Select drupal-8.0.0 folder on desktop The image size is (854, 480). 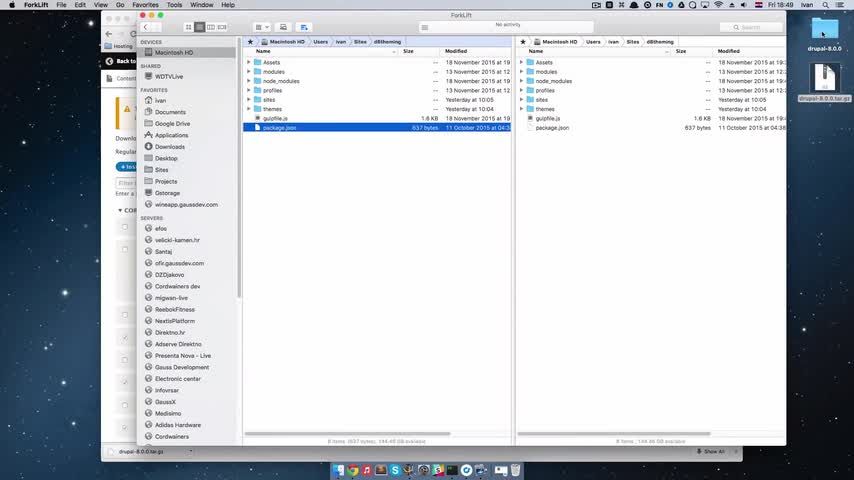coord(824,34)
